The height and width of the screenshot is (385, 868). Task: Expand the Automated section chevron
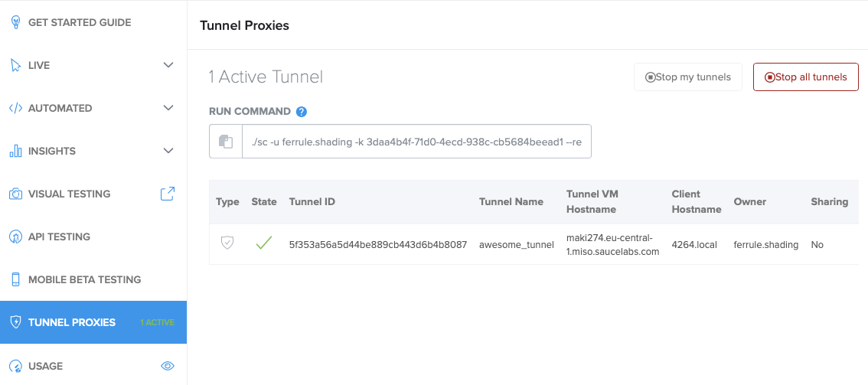point(169,108)
